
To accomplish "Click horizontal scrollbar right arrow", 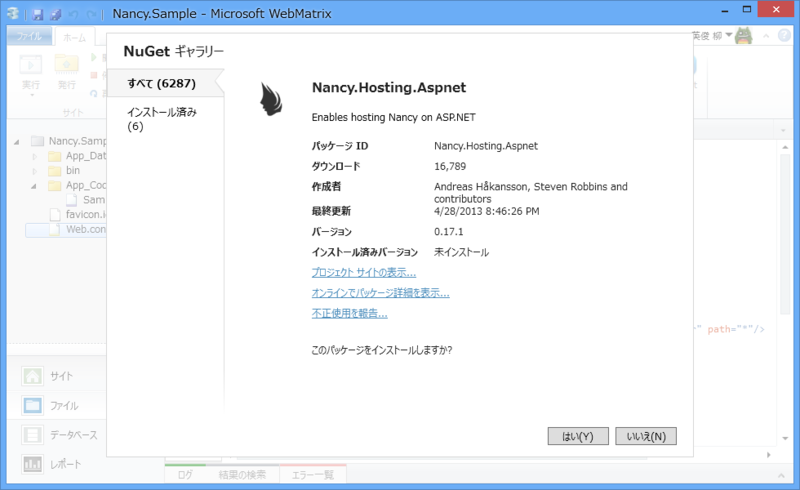I will coord(768,455).
